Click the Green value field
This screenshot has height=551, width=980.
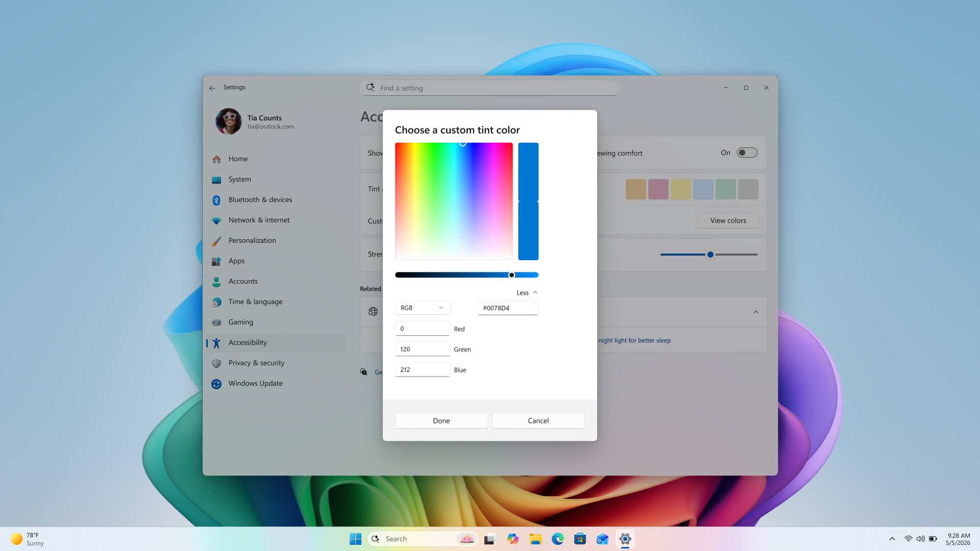422,349
